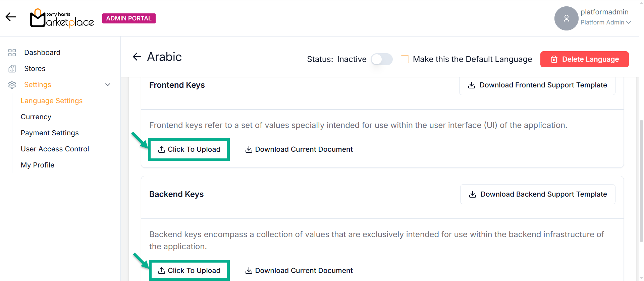Screen dimensions: 644x281
Task: Collapse the Settings menu chevron
Action: click(x=108, y=85)
